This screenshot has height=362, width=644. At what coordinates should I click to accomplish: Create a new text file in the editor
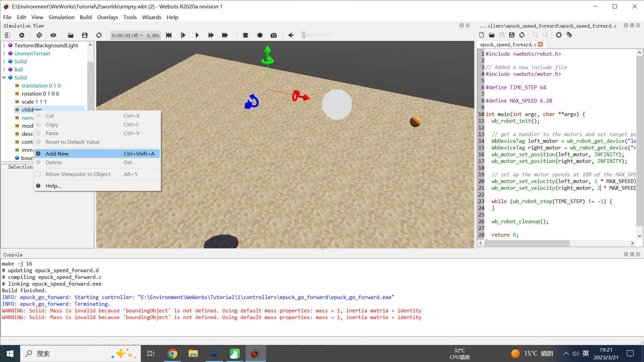coord(482,35)
